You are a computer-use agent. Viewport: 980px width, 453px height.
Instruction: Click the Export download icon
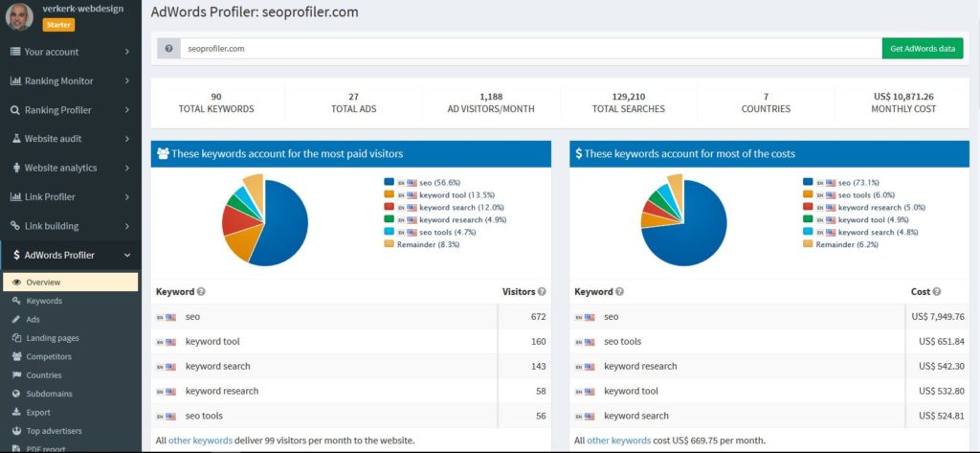(x=16, y=413)
